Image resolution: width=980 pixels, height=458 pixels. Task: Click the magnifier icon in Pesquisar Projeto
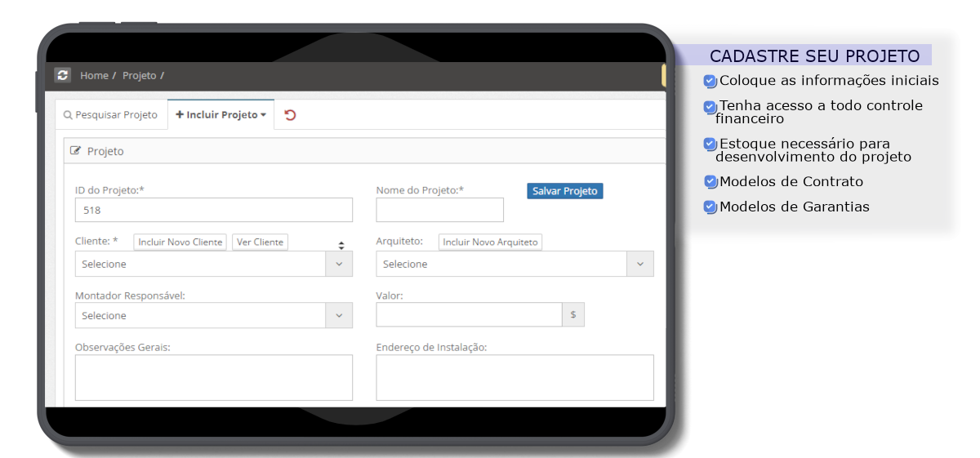(68, 115)
